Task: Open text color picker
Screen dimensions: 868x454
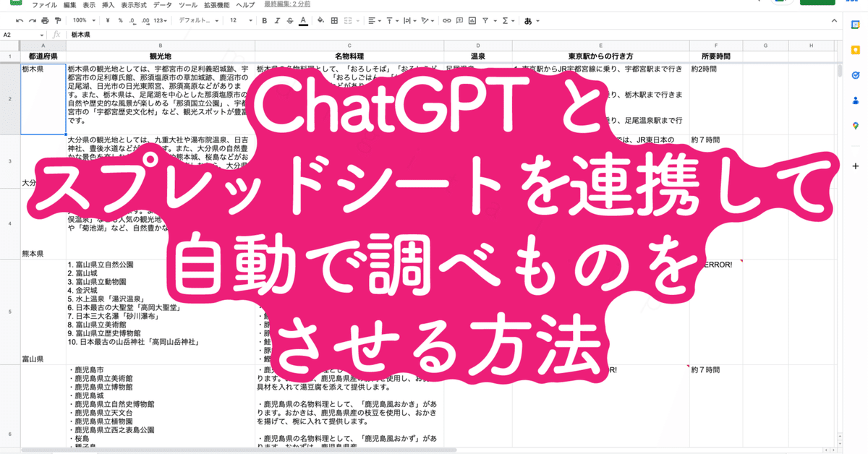Action: (302, 20)
